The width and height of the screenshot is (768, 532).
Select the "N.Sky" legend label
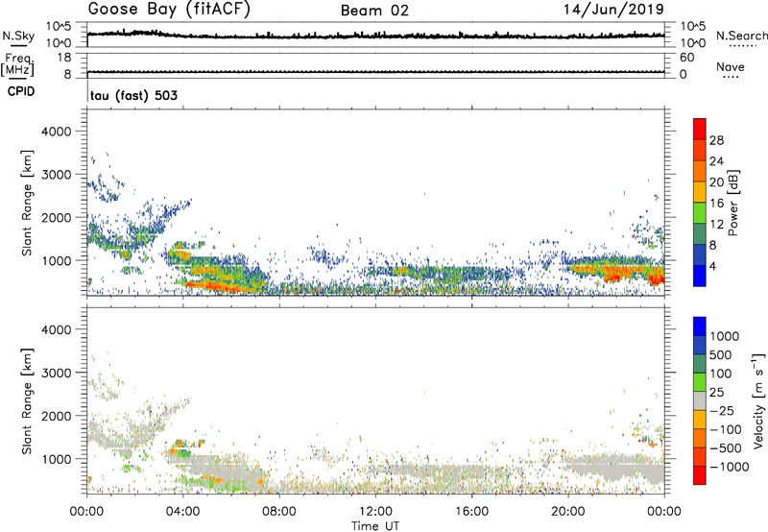tap(18, 36)
